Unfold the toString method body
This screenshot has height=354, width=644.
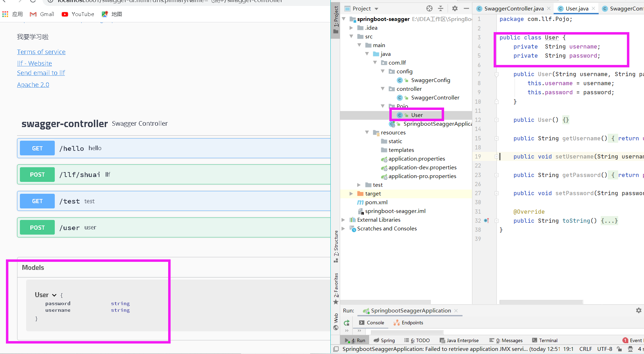(x=496, y=221)
